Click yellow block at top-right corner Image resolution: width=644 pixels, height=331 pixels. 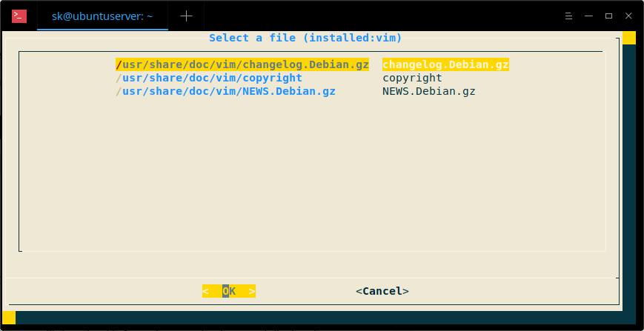629,38
